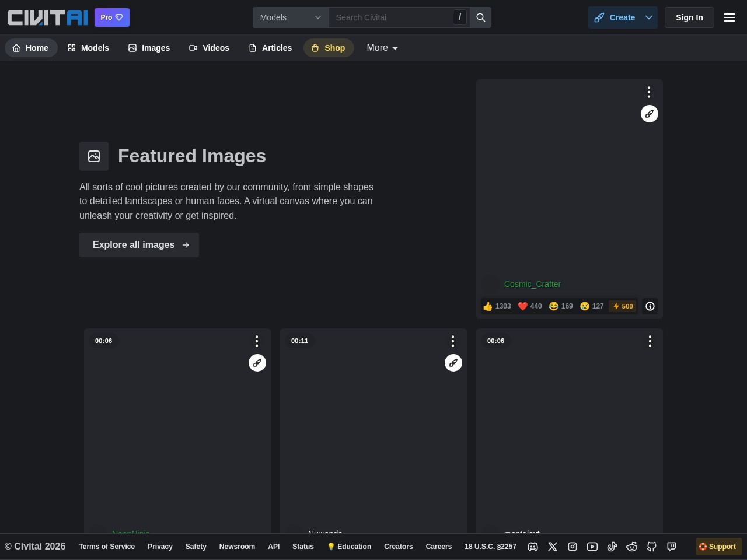Screen dimensions: 747x560
Task: Click info icon on Cosmic_Crafter card
Action: point(650,306)
